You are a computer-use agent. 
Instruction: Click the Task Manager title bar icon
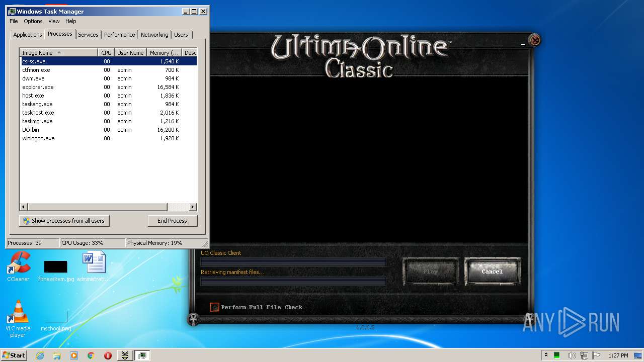(x=12, y=11)
